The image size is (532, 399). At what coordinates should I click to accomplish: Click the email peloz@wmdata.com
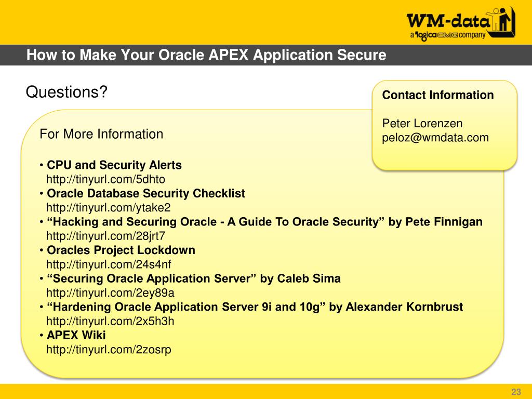point(435,138)
